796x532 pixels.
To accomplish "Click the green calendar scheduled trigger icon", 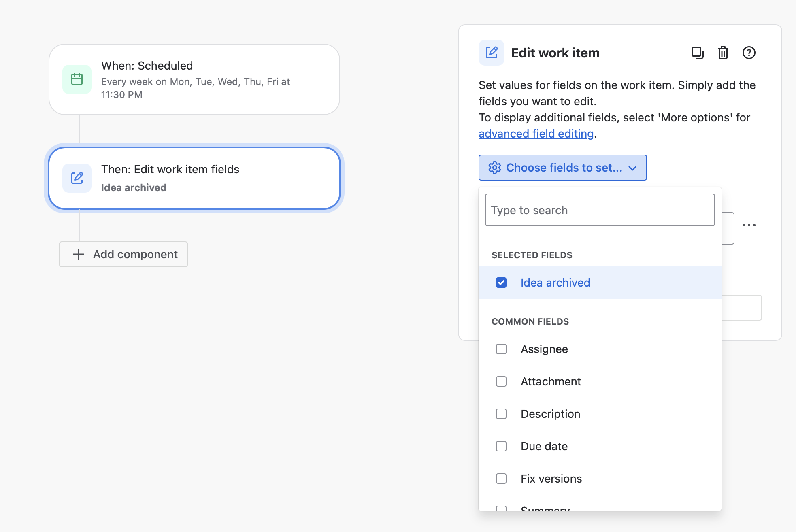I will [77, 79].
